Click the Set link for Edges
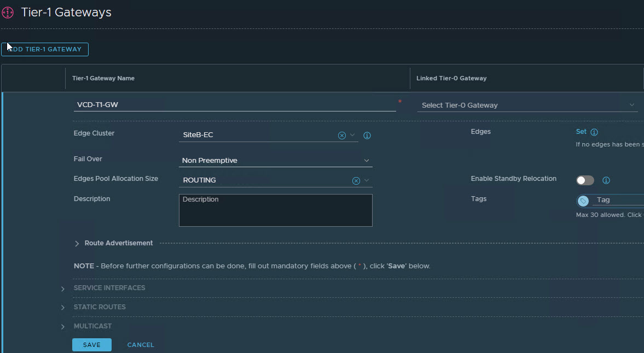Screen dimensions: 644x353 pyautogui.click(x=581, y=132)
